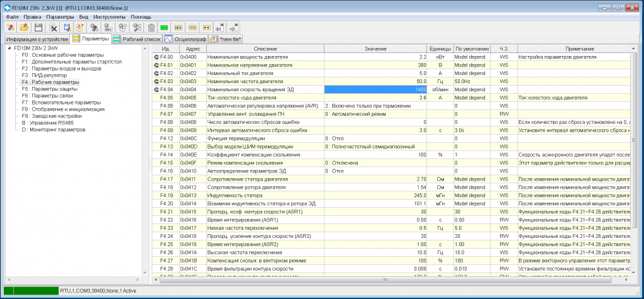The image size is (644, 299).
Task: Select the HEX display format icon
Action: click(x=178, y=28)
